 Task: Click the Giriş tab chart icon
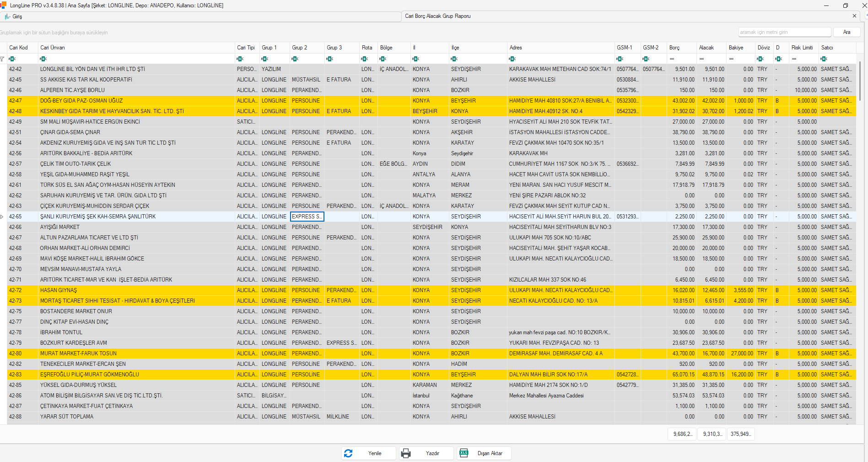(7, 16)
